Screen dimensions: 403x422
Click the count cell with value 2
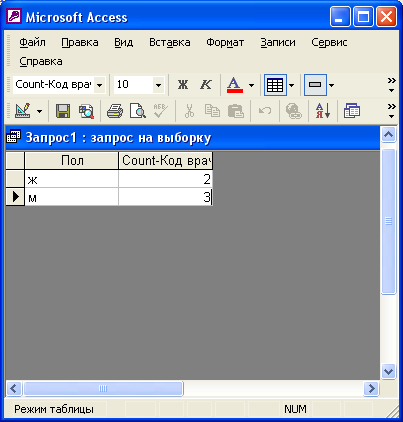click(x=166, y=179)
